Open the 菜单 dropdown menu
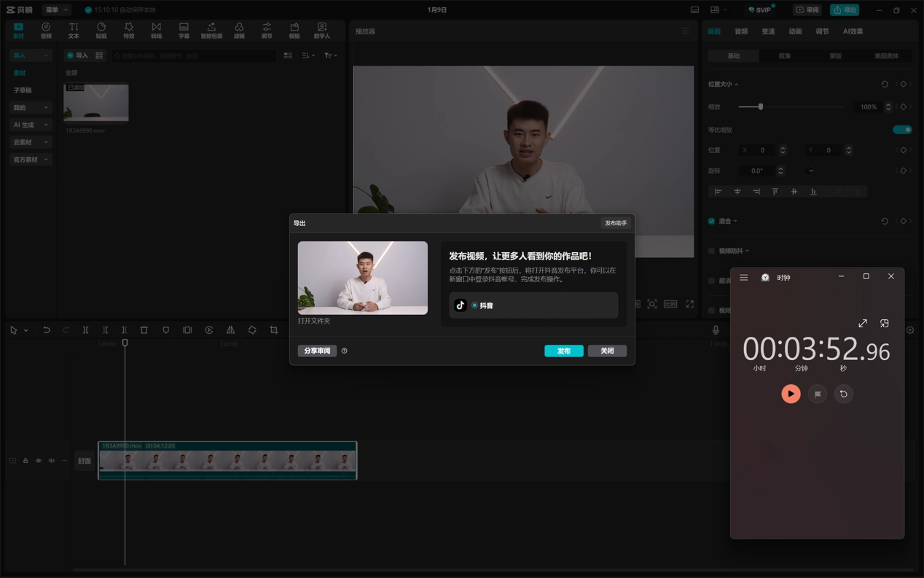 pyautogui.click(x=56, y=10)
